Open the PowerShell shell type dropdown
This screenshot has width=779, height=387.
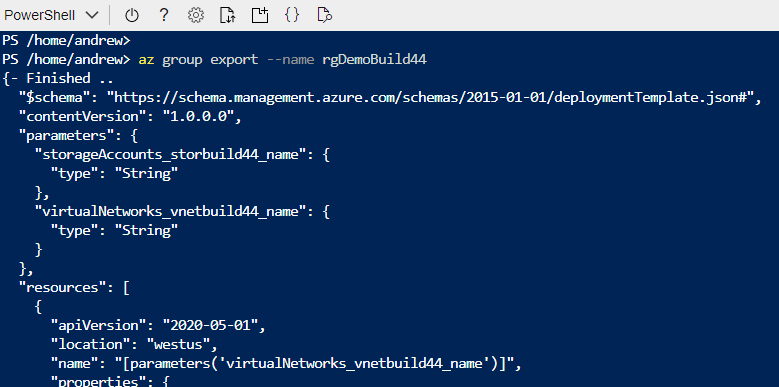click(x=52, y=15)
